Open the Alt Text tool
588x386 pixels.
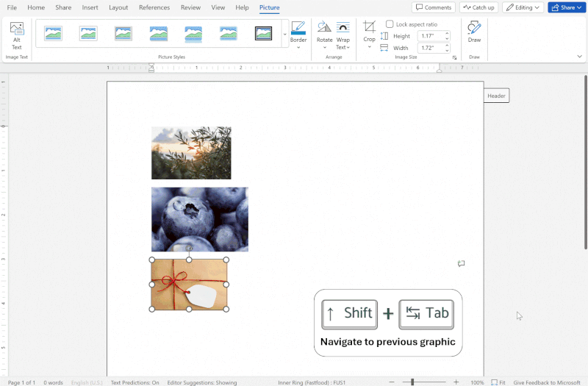(x=16, y=35)
